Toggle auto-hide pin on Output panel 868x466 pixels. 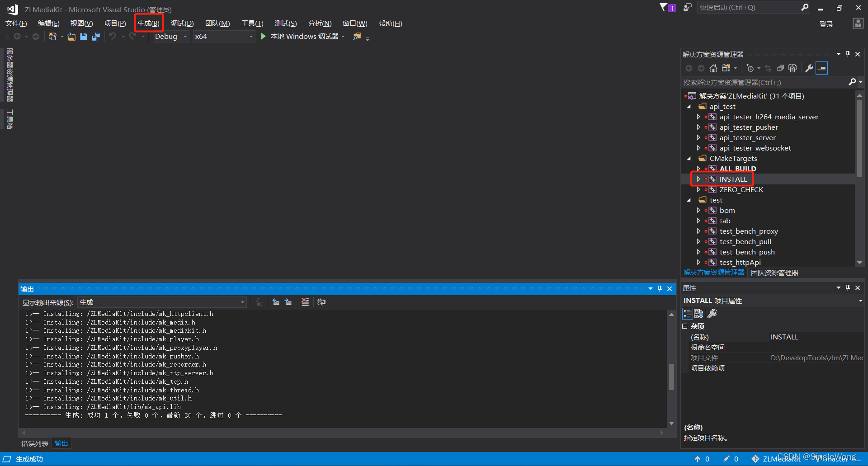(x=660, y=288)
